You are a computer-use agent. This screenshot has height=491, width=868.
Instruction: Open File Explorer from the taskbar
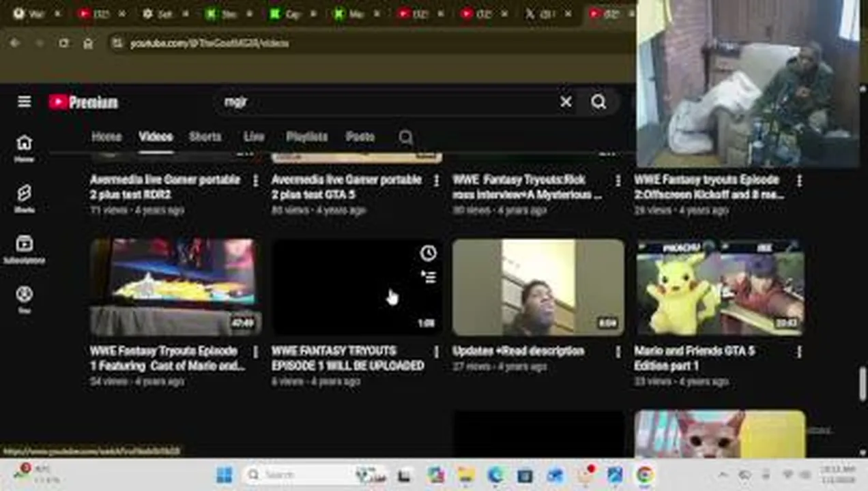[x=466, y=475]
